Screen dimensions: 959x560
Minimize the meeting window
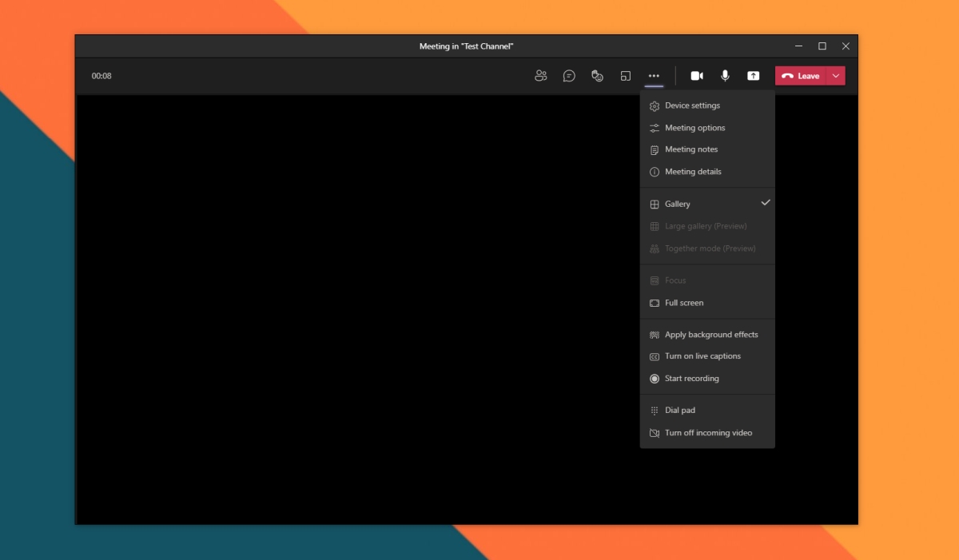798,46
